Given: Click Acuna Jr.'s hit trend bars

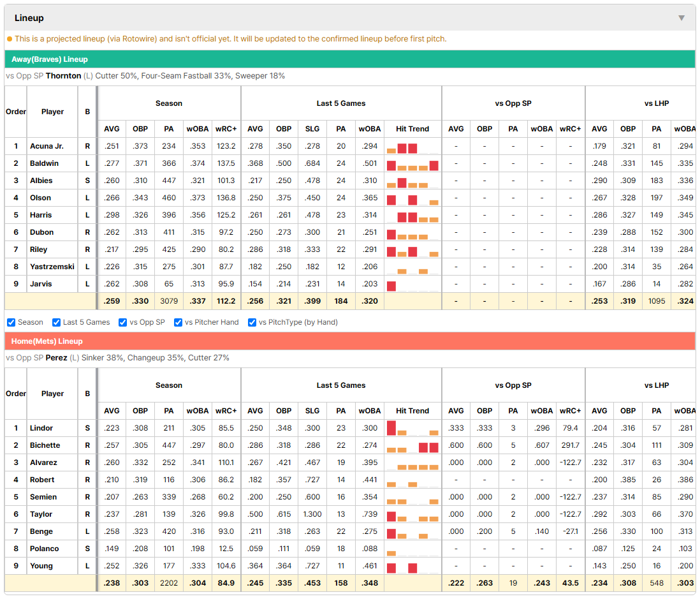Looking at the screenshot, I should pyautogui.click(x=412, y=147).
